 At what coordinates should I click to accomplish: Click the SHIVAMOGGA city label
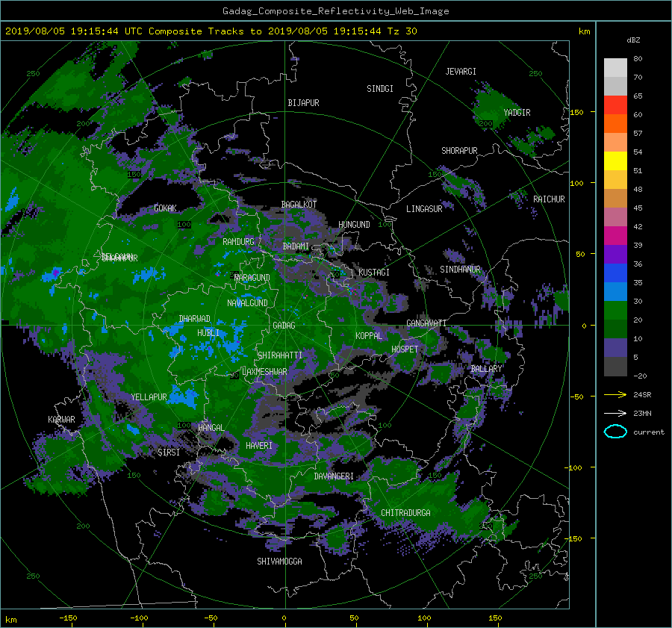click(x=279, y=562)
